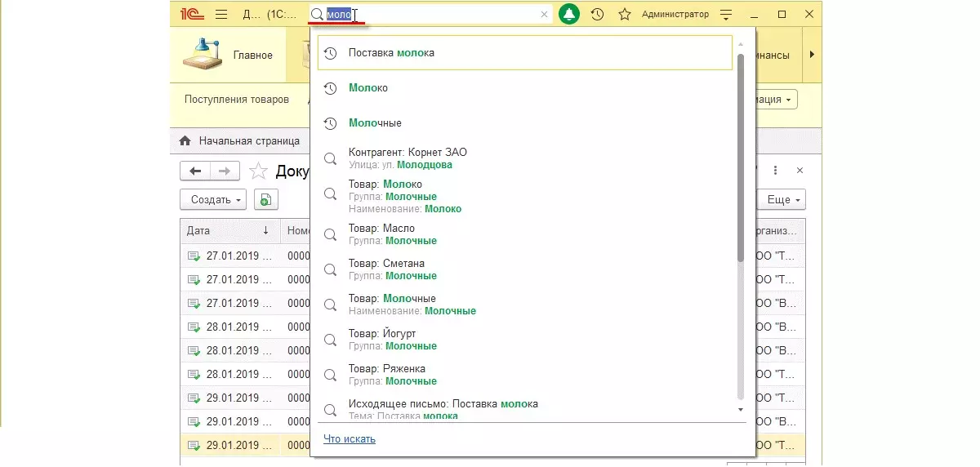Select Поступления товаров menu item
Viewport: 980px width, 467px height.
237,100
